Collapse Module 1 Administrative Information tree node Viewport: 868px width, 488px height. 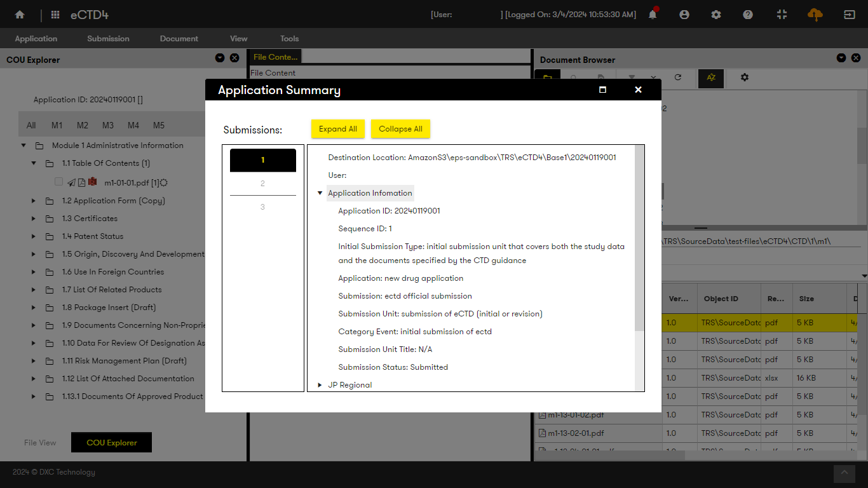[24, 146]
